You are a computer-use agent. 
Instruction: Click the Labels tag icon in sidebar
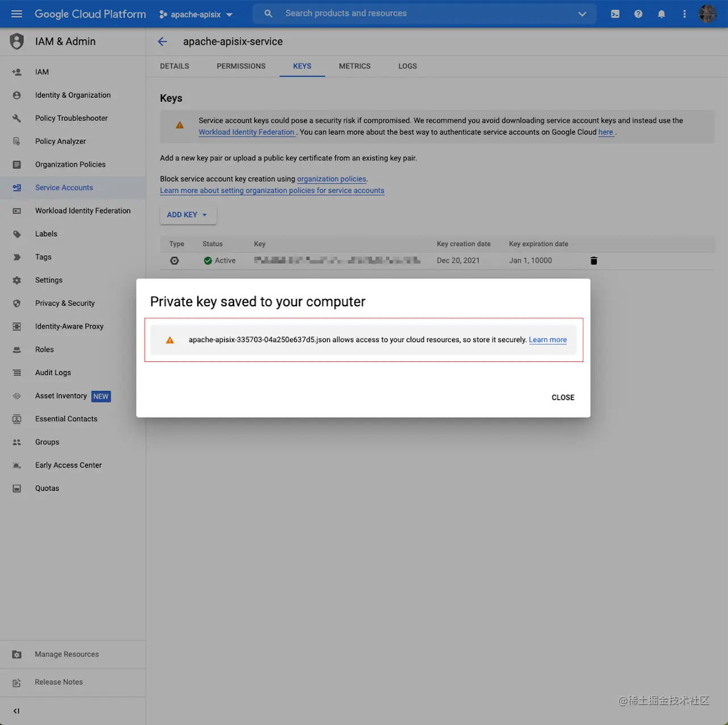[x=17, y=234]
